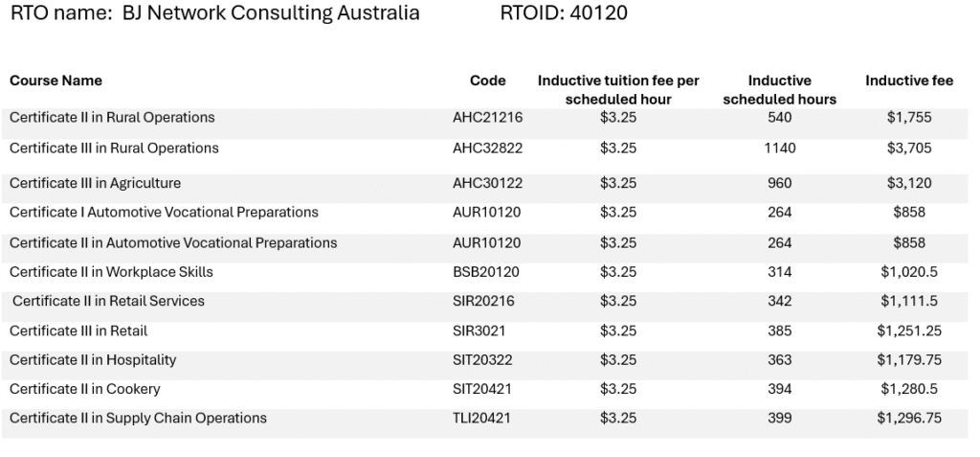Click the RTO name heading text
The image size is (980, 457).
click(215, 13)
